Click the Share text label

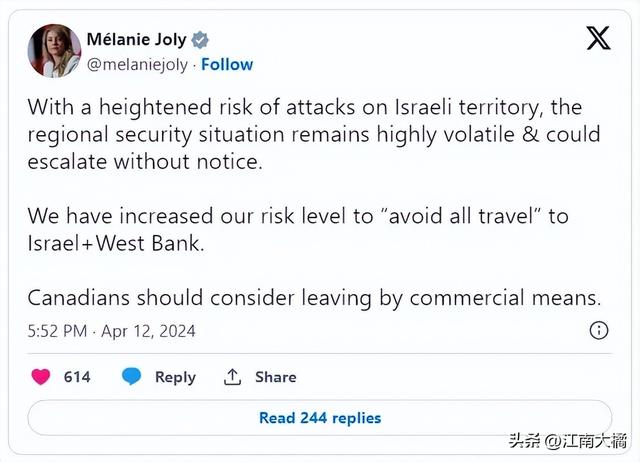[x=276, y=377]
